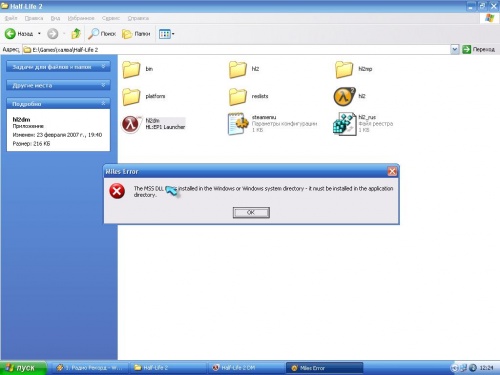
Task: Switch to Half-Life 2 DM taskbar button
Action: click(246, 368)
